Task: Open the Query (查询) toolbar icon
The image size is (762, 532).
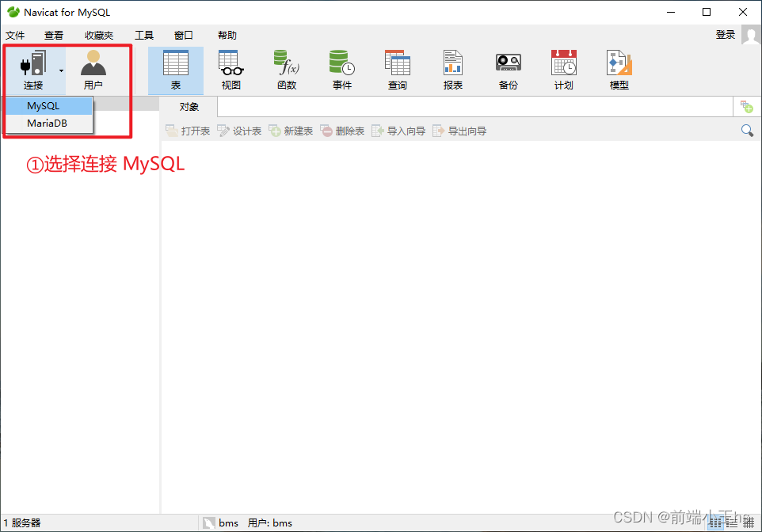Action: 398,70
